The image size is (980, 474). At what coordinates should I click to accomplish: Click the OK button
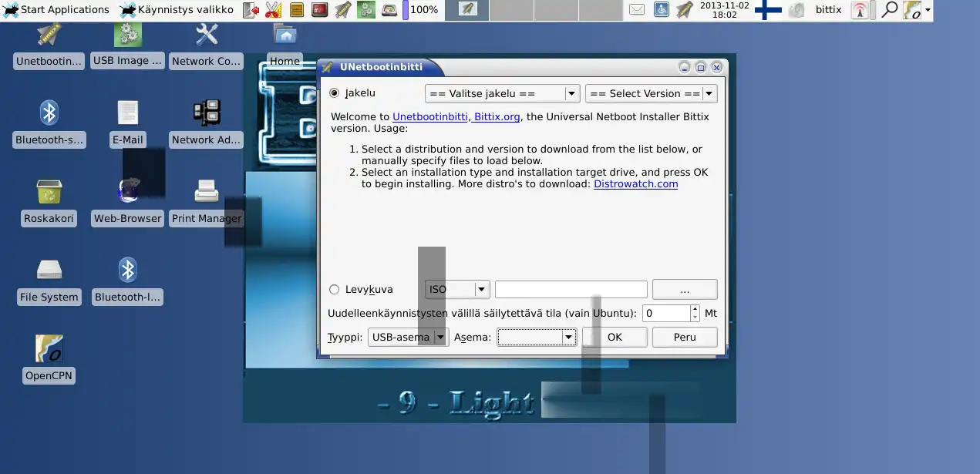point(614,338)
